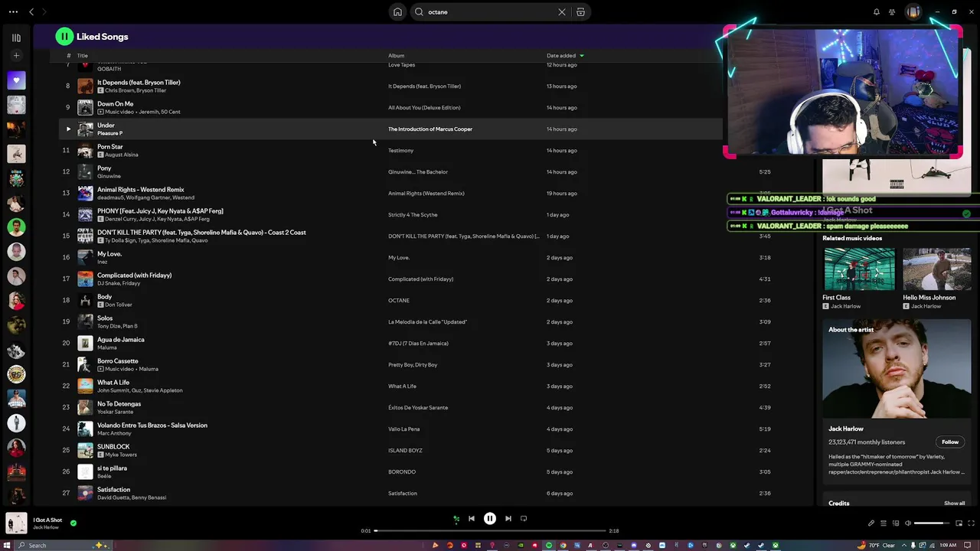Collapse Your Library sidebar icon
The width and height of the screenshot is (980, 551).
pos(16,37)
